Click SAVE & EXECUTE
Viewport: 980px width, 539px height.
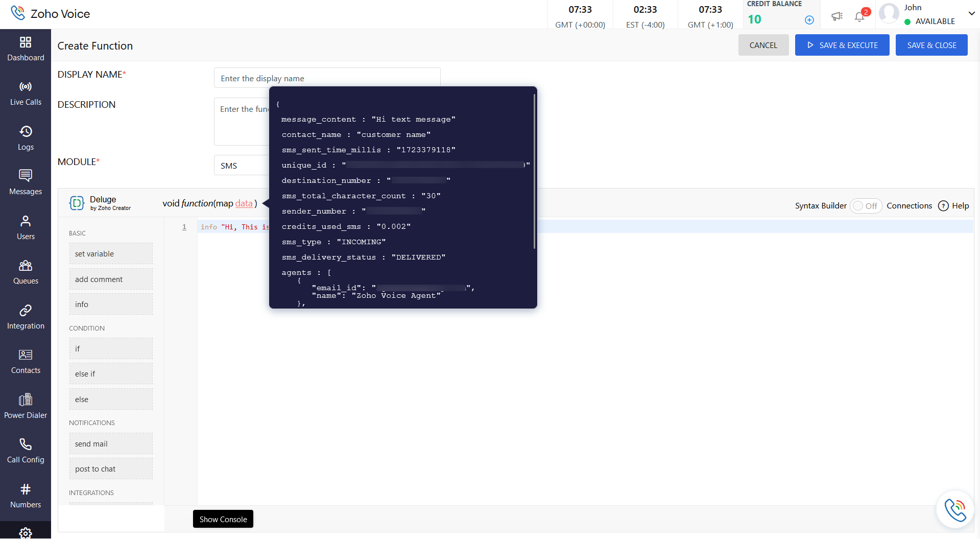click(842, 45)
